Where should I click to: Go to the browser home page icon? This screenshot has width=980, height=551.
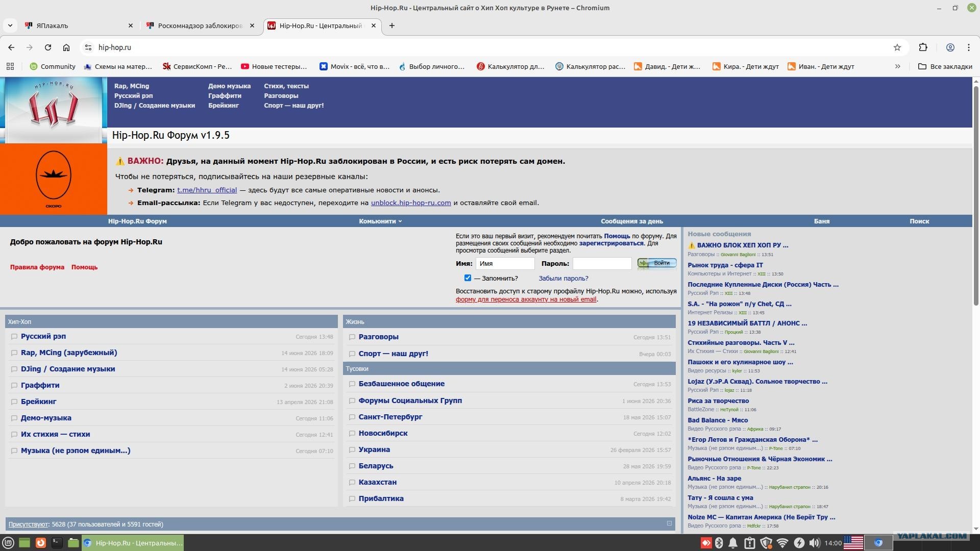66,47
